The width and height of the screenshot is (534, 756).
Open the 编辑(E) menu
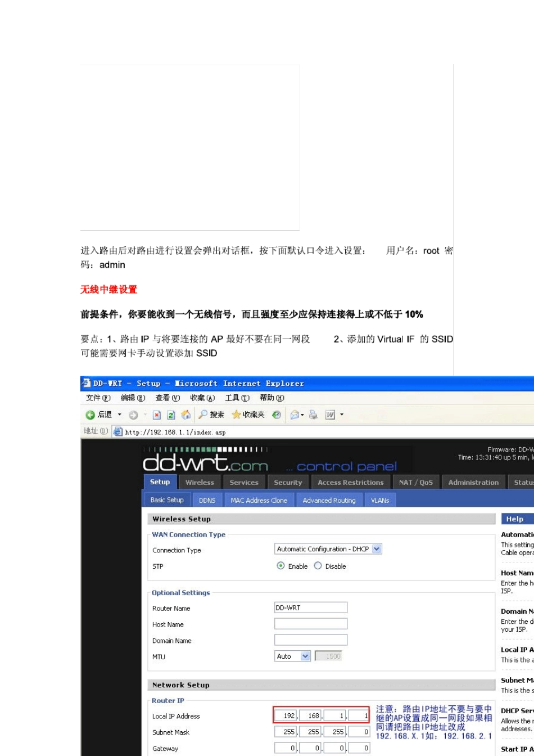[133, 398]
